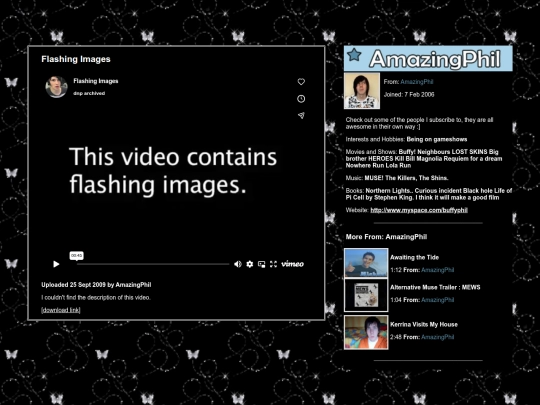Enter fullscreen on the video player
The image size is (540, 405).
[273, 264]
